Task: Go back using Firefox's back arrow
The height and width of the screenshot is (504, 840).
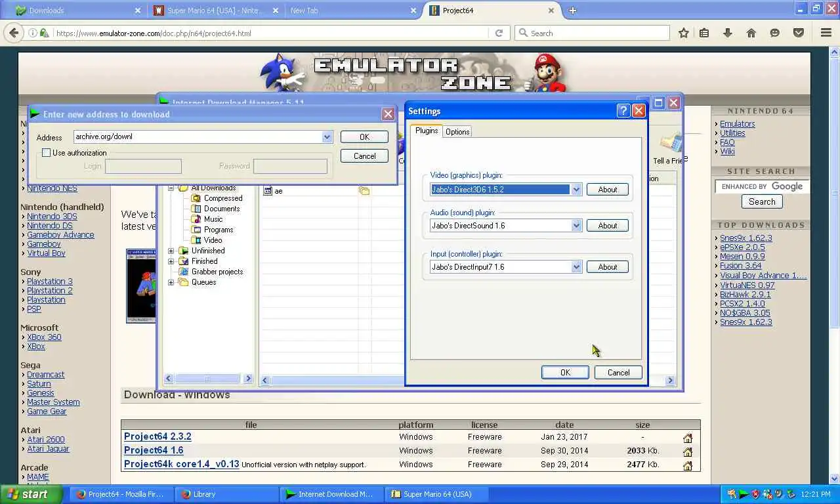Action: click(13, 33)
